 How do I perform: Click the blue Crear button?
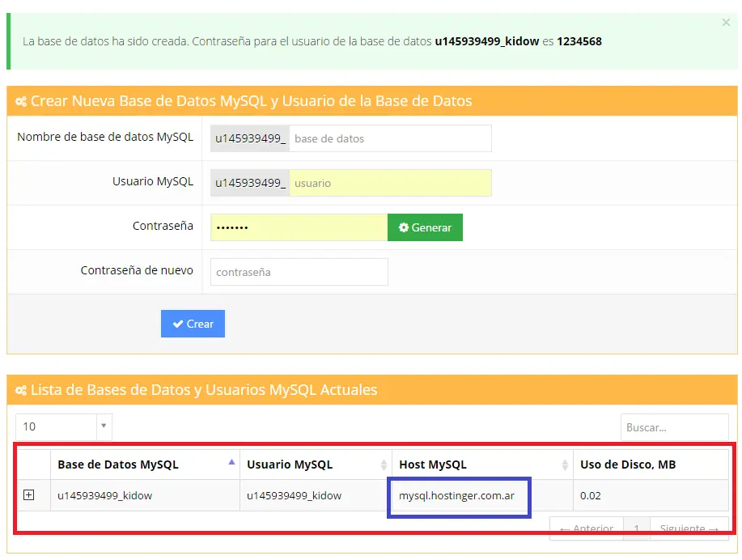[x=193, y=324]
